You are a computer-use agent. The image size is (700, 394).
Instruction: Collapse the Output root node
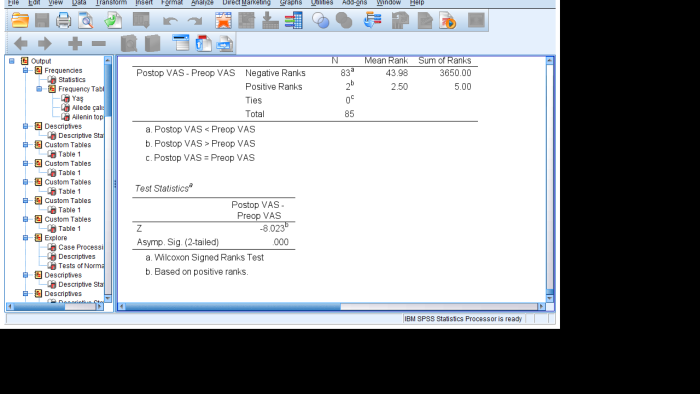12,61
